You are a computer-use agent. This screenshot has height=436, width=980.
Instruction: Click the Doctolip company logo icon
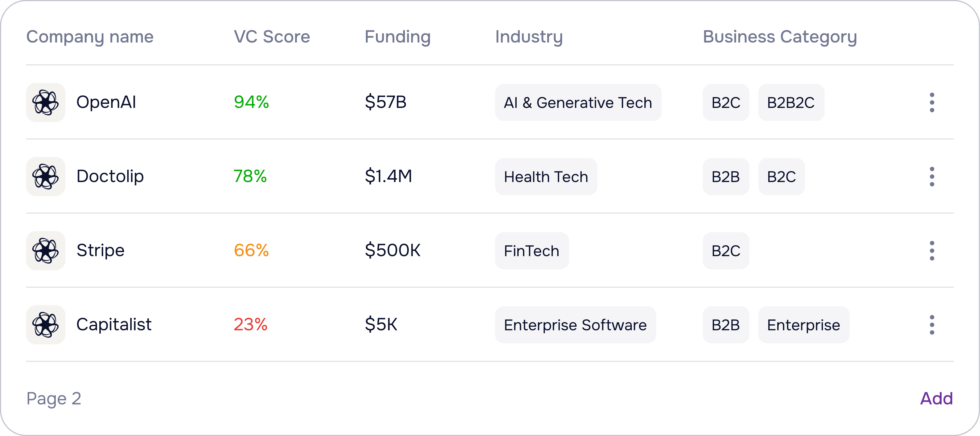pyautogui.click(x=46, y=177)
